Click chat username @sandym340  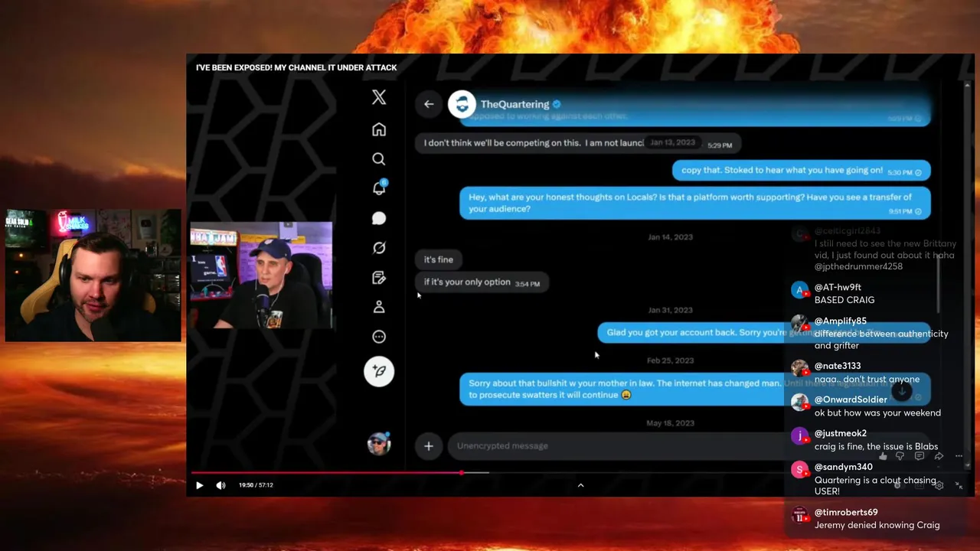843,467
